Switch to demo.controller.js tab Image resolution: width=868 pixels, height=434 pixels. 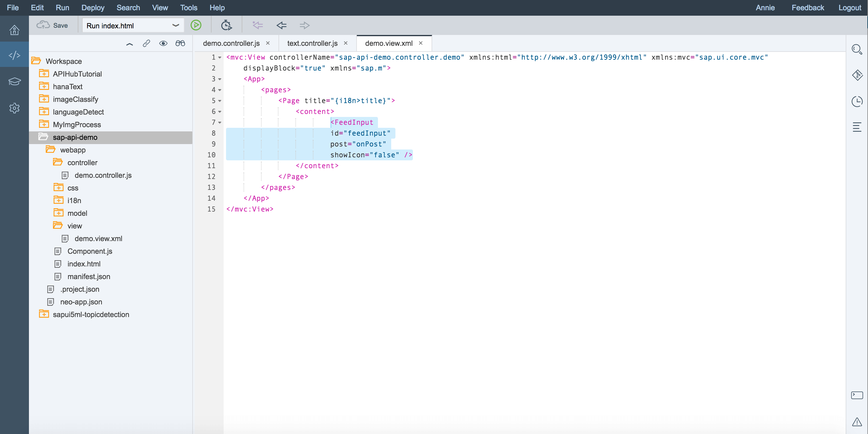click(x=231, y=43)
